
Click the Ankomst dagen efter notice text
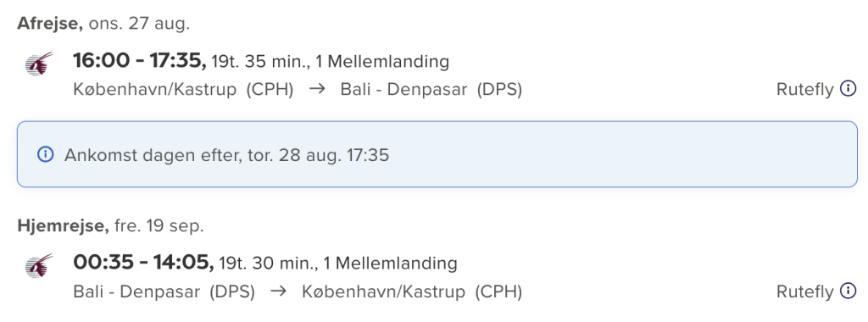227,155
